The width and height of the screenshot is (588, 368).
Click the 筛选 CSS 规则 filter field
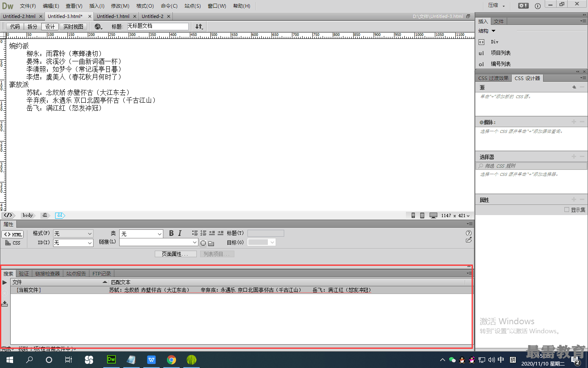tap(531, 166)
